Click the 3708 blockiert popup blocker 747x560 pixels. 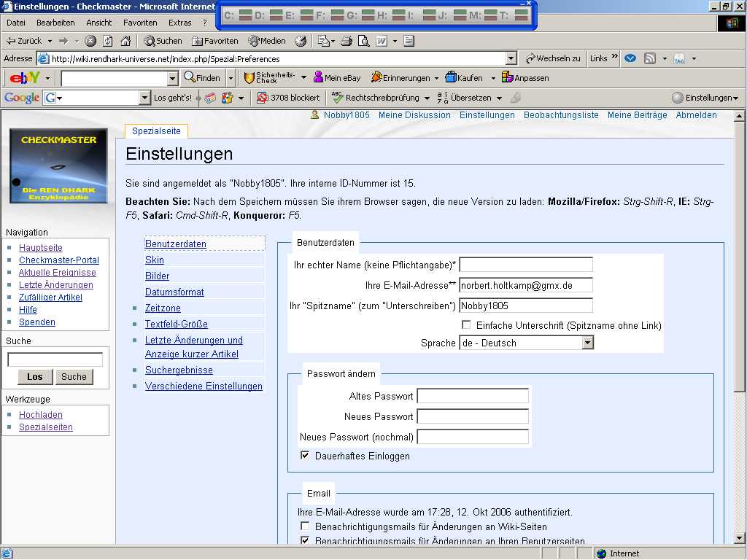tap(288, 98)
